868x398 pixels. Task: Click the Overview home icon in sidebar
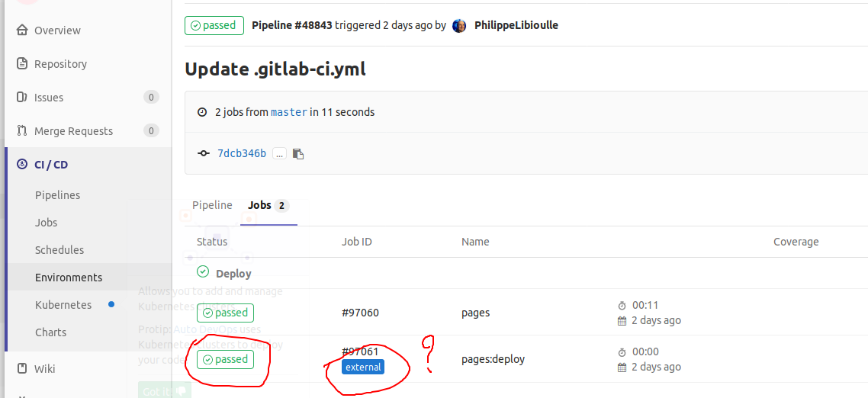[21, 30]
